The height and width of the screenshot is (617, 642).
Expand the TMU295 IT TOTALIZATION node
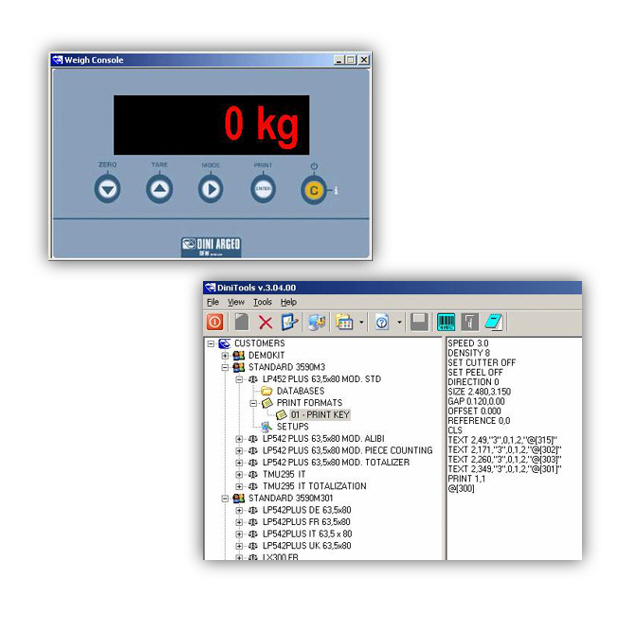(x=239, y=486)
